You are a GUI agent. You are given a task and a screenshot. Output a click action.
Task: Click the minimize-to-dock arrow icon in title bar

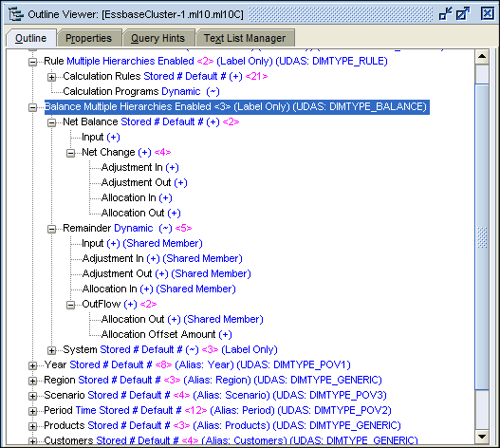click(x=446, y=13)
